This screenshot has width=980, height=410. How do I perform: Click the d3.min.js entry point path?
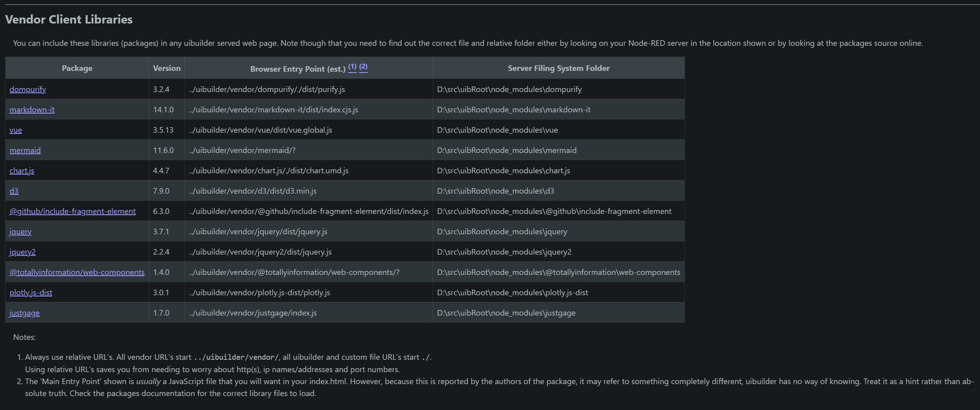(253, 191)
